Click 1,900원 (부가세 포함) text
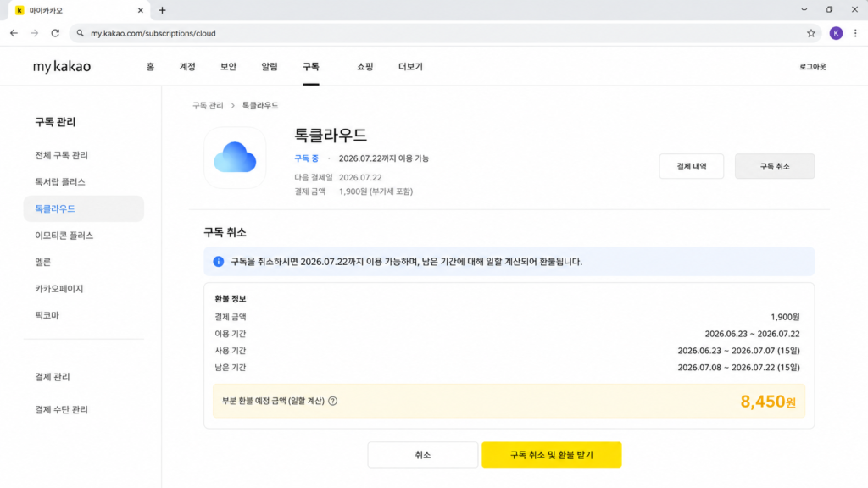Image resolution: width=868 pixels, height=488 pixels. point(376,191)
